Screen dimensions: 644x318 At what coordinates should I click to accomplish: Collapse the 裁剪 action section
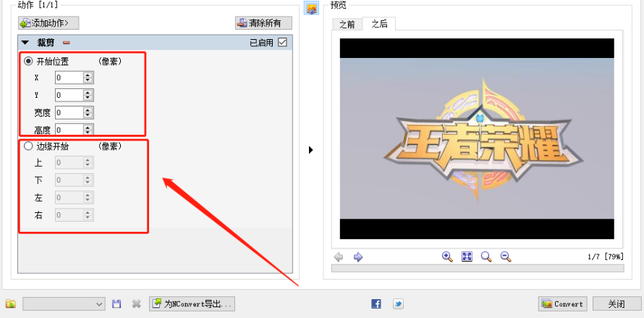pyautogui.click(x=25, y=42)
